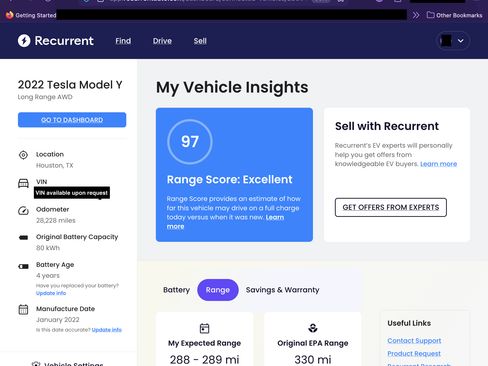Select the Range tab
The width and height of the screenshot is (488, 366).
[x=218, y=290]
